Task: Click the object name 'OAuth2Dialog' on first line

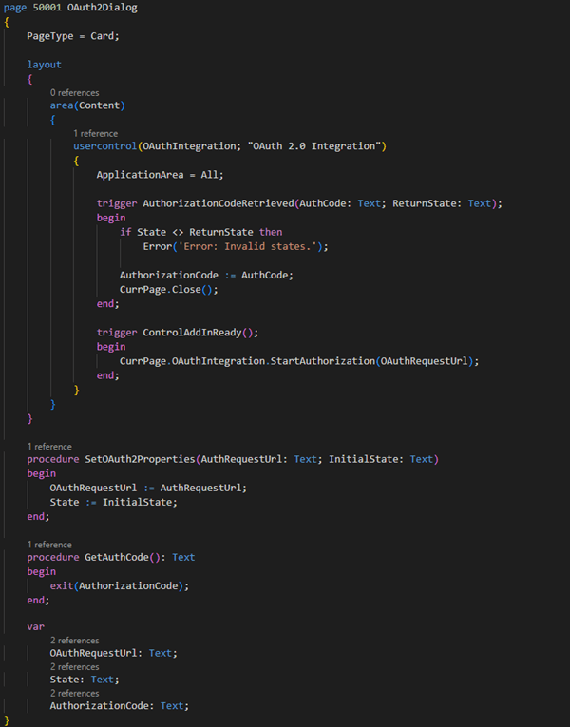Action: [102, 8]
